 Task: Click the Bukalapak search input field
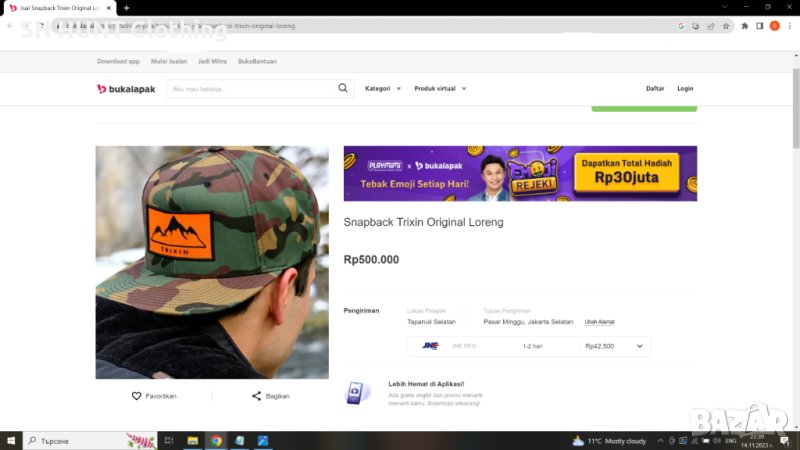pos(248,89)
